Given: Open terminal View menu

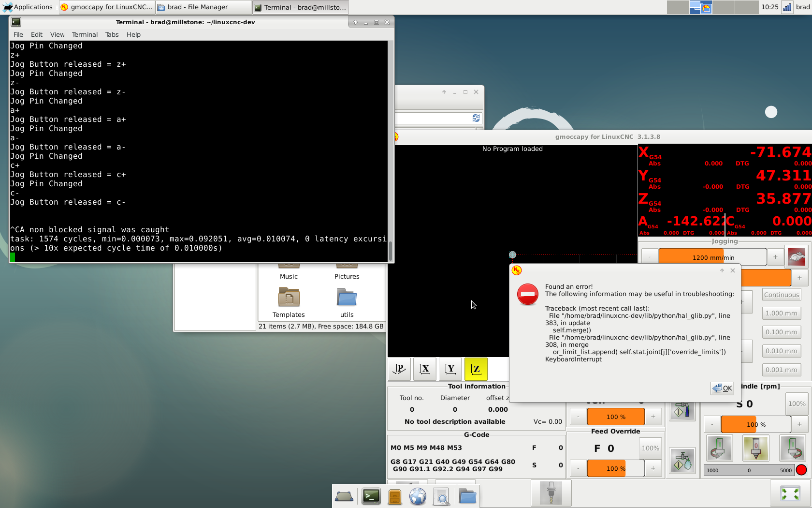Looking at the screenshot, I should (57, 34).
